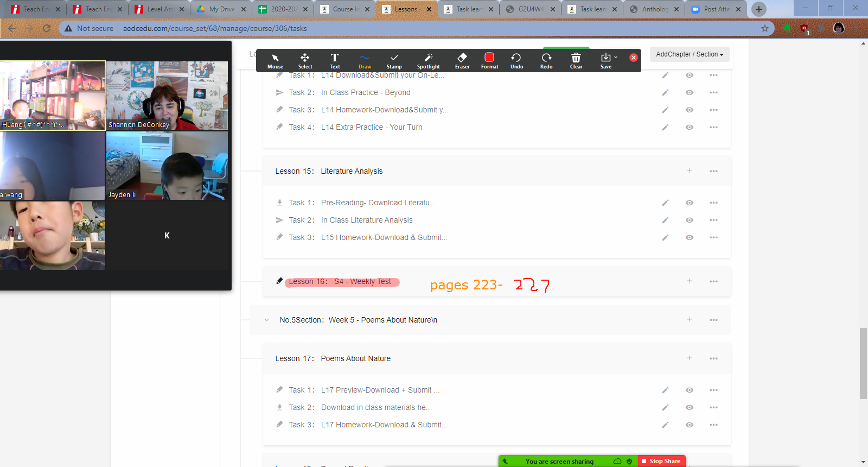The height and width of the screenshot is (467, 868).
Task: Pick the Draw annotation tool
Action: pyautogui.click(x=365, y=61)
